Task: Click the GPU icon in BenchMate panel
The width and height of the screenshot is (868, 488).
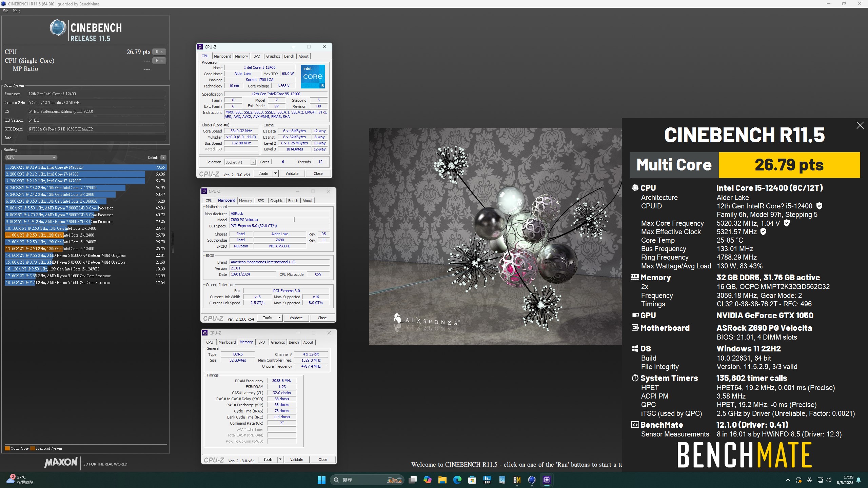Action: [635, 315]
